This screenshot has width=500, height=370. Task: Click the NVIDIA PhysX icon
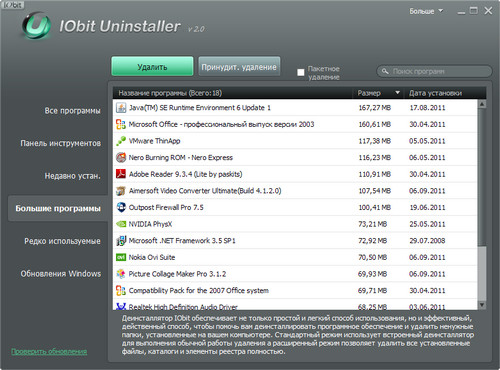pos(121,224)
